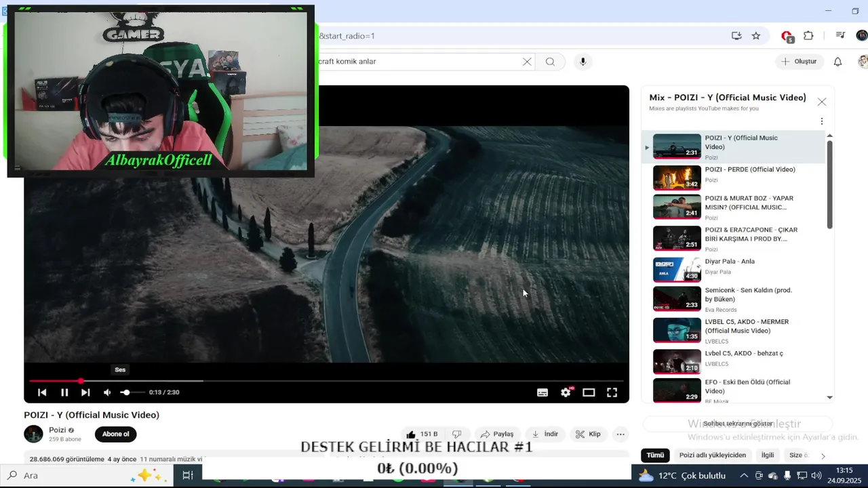
Task: Open the taskbar clock 13:15
Action: pyautogui.click(x=844, y=475)
